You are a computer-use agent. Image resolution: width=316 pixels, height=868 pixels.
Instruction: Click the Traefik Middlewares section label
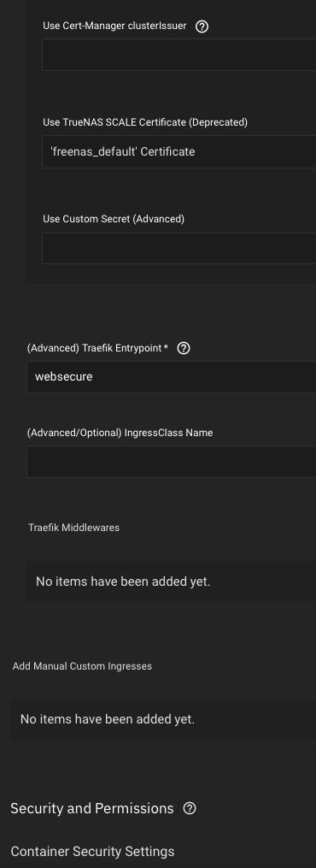coord(74,528)
